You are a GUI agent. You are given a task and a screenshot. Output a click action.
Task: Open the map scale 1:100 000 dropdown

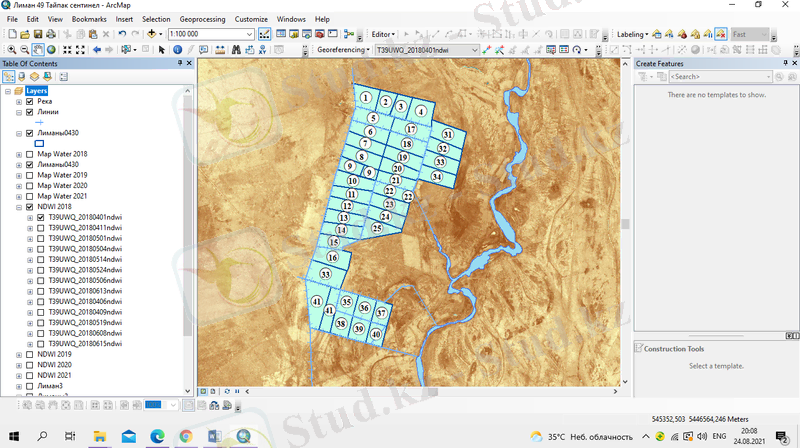coord(251,34)
